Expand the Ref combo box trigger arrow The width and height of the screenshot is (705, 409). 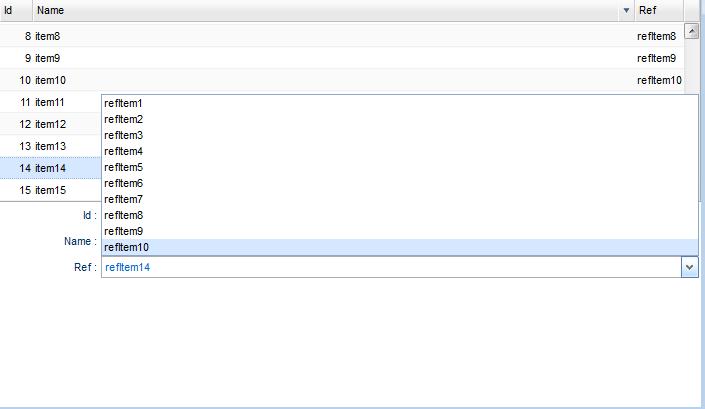tap(689, 267)
